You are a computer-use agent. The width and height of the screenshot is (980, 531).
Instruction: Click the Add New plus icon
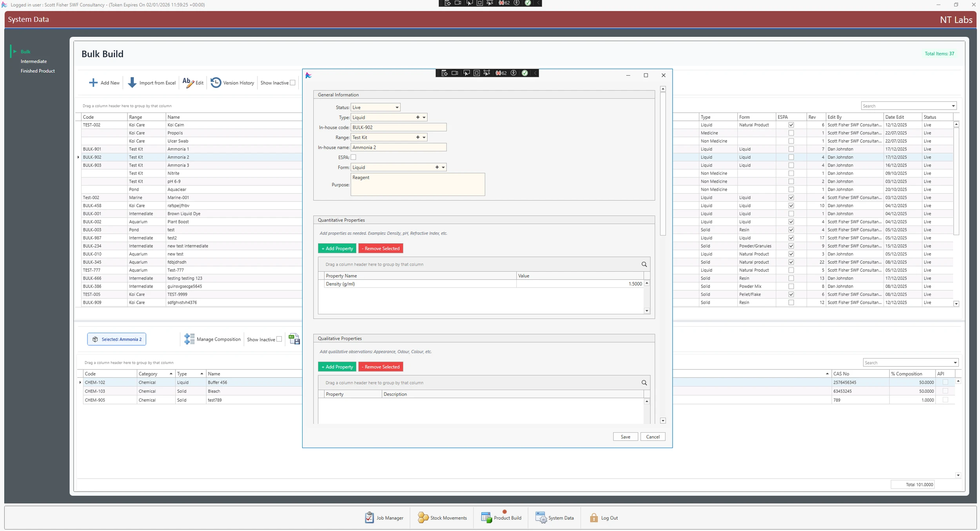coord(93,83)
